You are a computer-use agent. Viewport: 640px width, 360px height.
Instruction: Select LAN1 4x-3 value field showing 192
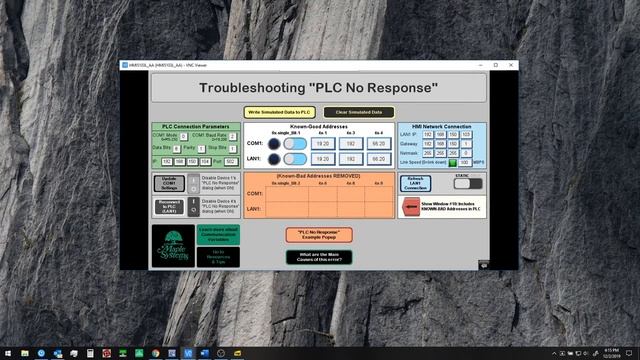[x=351, y=159]
